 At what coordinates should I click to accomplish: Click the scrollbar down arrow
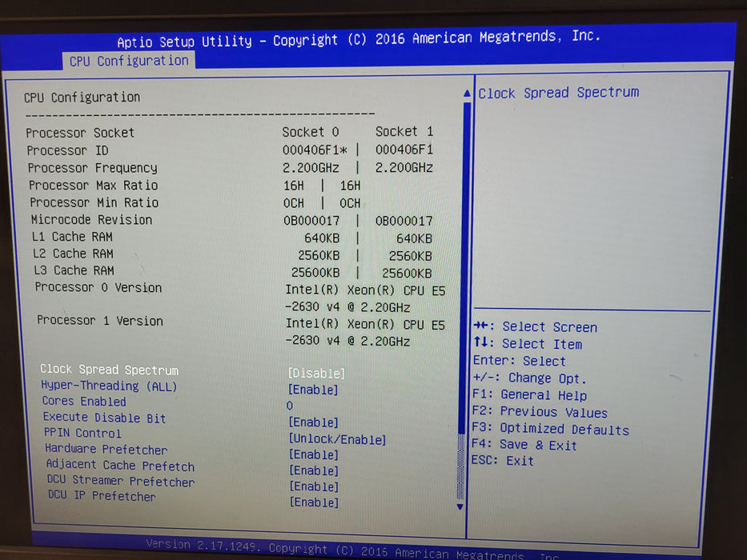tap(460, 506)
